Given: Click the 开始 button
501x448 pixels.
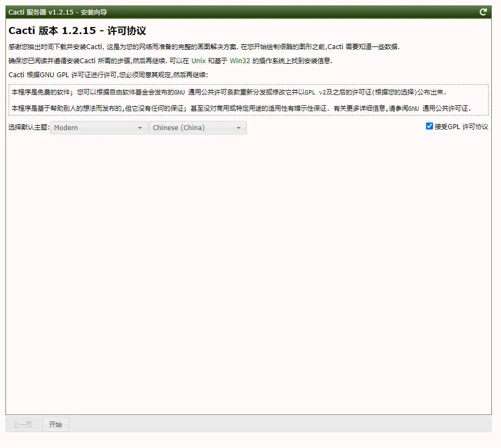Looking at the screenshot, I should pyautogui.click(x=55, y=424).
